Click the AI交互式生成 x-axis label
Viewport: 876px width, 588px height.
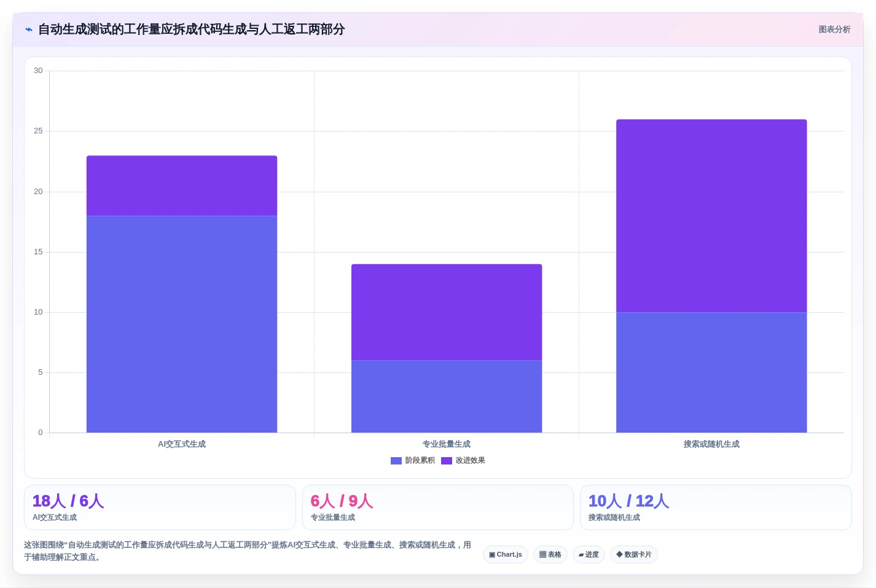pyautogui.click(x=182, y=444)
